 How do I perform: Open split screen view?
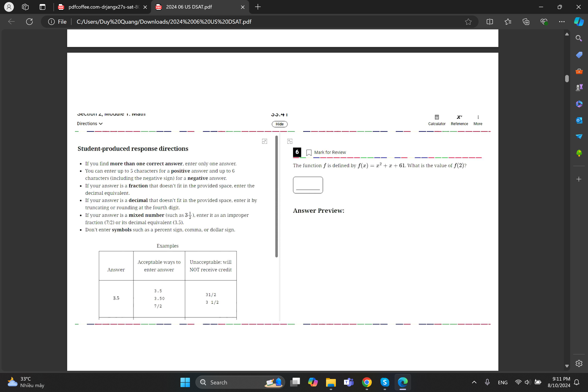click(x=490, y=22)
